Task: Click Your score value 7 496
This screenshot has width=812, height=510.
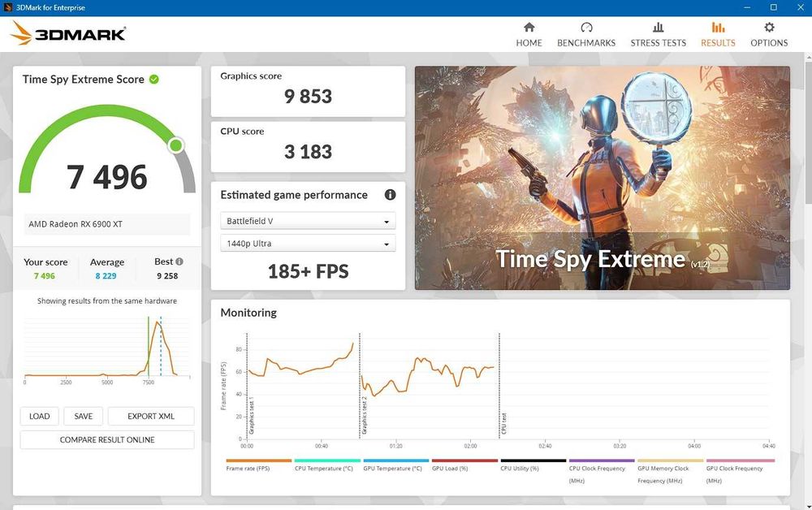Action: [x=45, y=276]
